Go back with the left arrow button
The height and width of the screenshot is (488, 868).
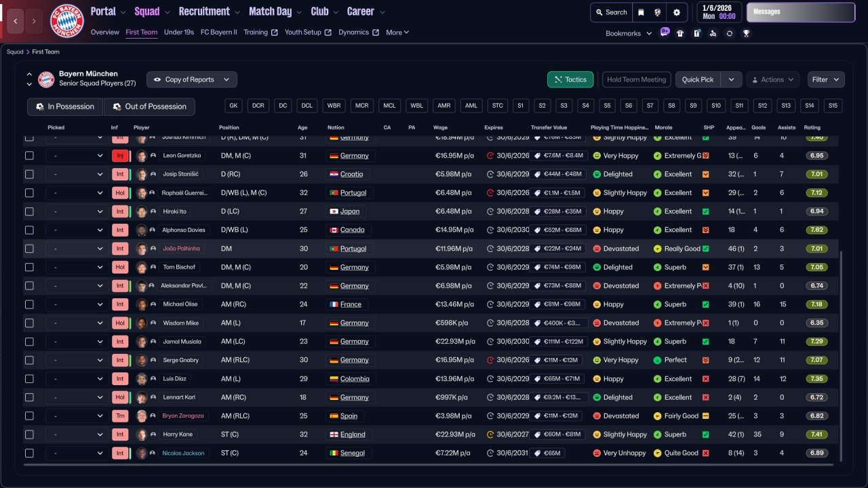[15, 21]
